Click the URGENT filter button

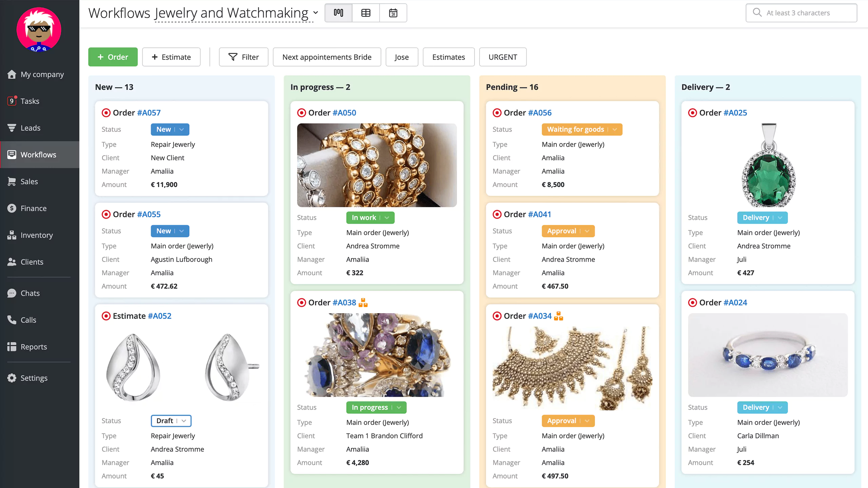[502, 57]
